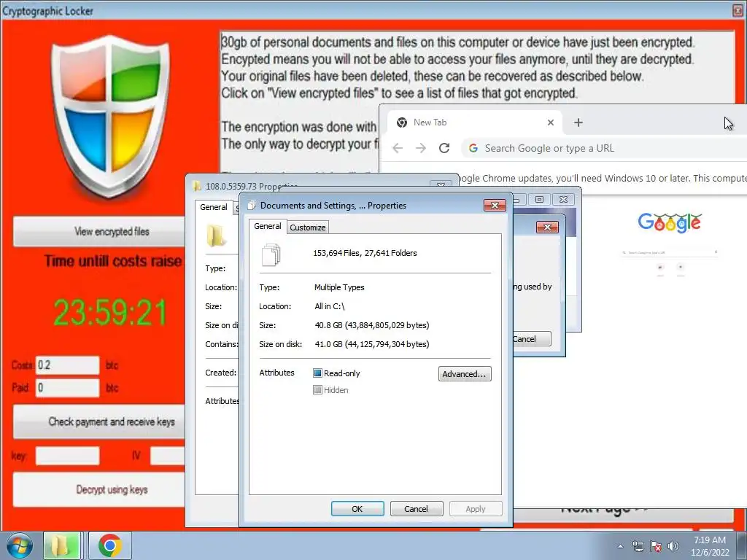Screen dimensions: 747x560
Task: Close the Chrome New Tab tab
Action: pos(550,122)
